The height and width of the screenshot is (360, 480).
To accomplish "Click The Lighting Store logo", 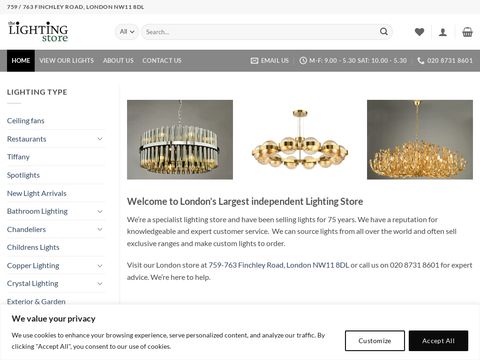I will [38, 32].
